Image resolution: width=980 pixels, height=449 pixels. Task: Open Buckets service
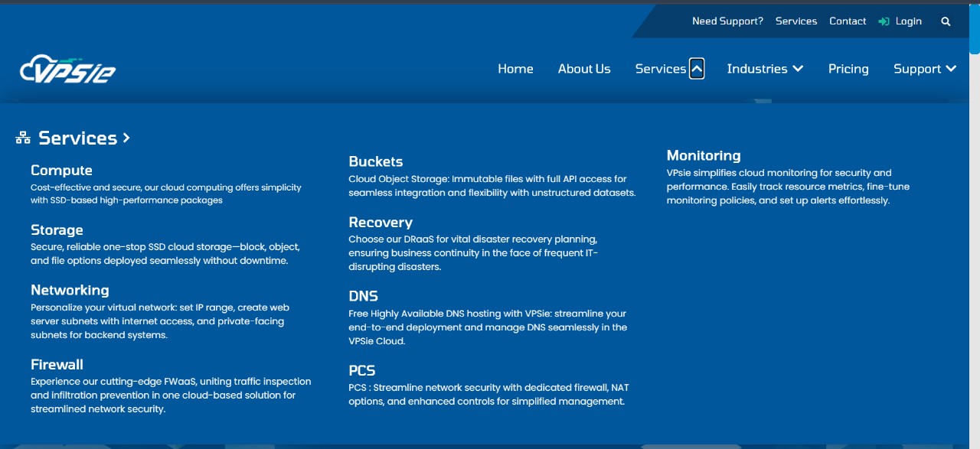coord(375,161)
